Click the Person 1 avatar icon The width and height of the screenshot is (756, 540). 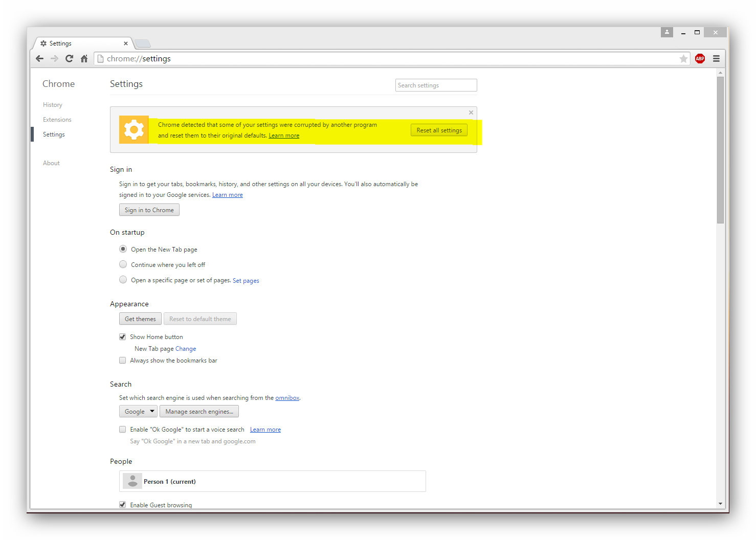[x=132, y=481]
